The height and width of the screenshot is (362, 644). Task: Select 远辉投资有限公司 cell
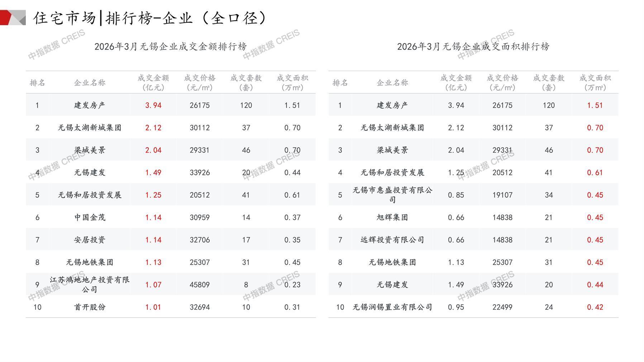(392, 240)
